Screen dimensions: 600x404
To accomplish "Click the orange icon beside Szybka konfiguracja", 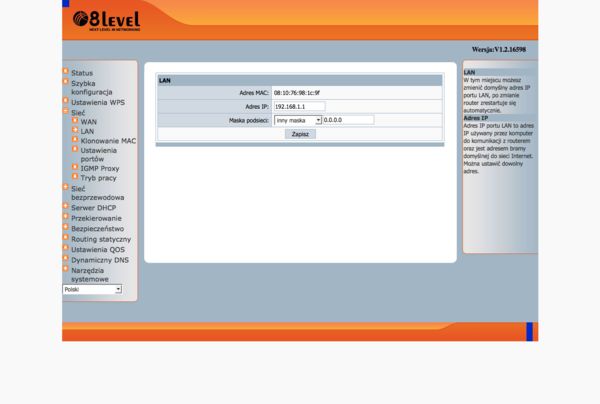I will (x=65, y=81).
